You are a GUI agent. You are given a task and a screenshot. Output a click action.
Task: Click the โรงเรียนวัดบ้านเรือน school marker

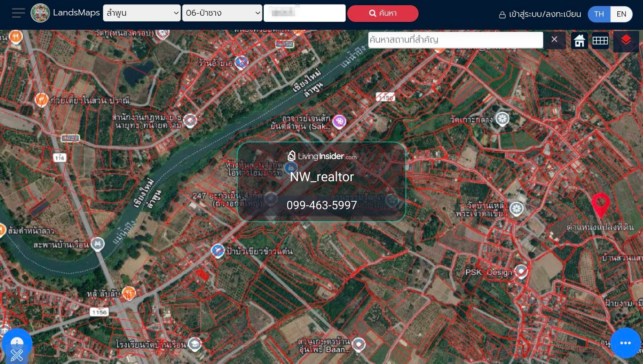pyautogui.click(x=195, y=344)
